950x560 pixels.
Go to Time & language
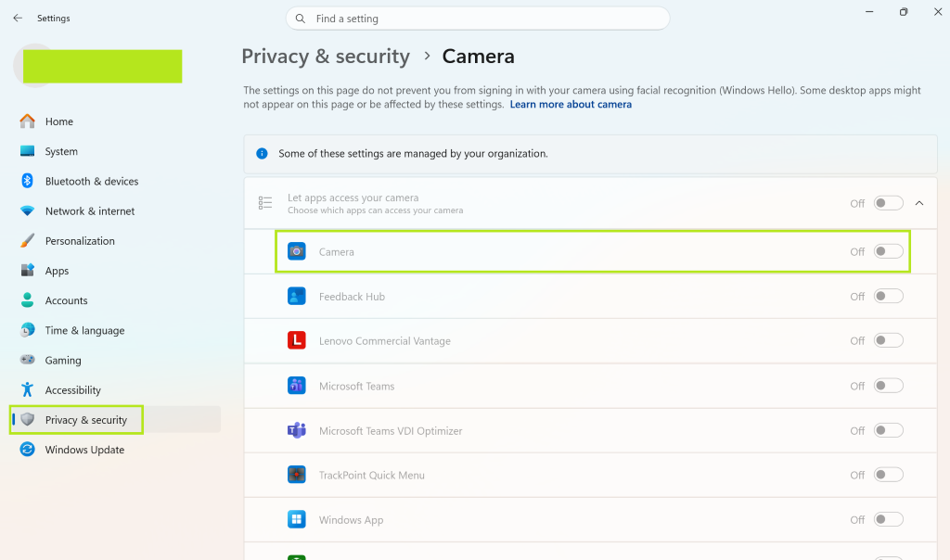tap(84, 330)
